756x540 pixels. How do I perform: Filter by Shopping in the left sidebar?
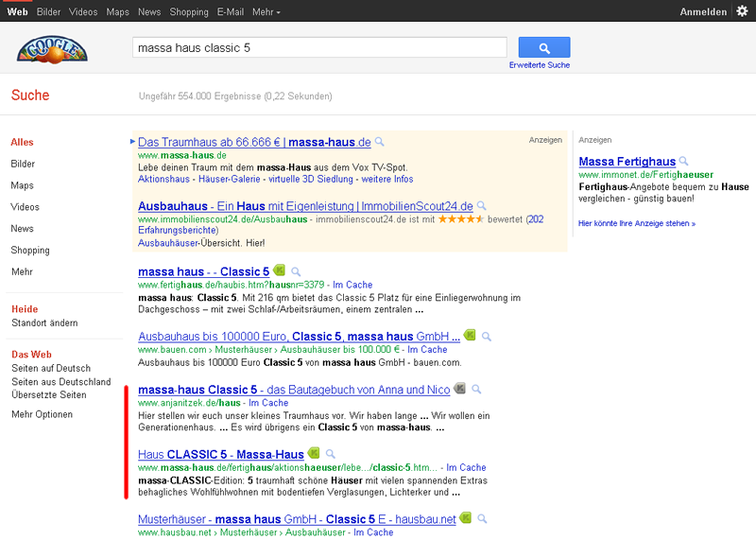30,250
